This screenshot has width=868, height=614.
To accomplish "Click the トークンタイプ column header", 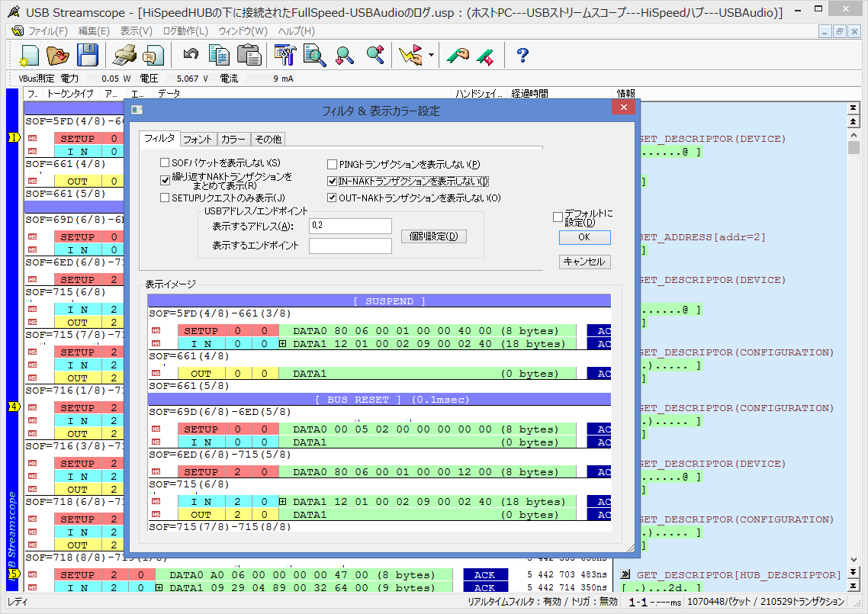I will tap(72, 94).
